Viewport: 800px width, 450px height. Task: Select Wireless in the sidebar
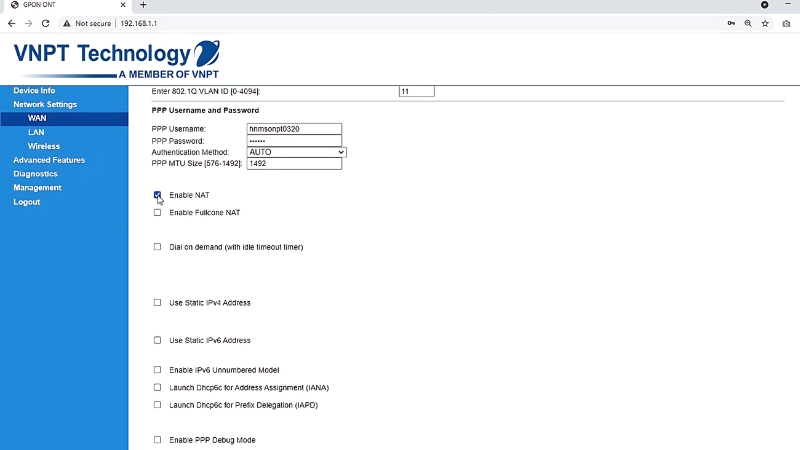[x=43, y=146]
